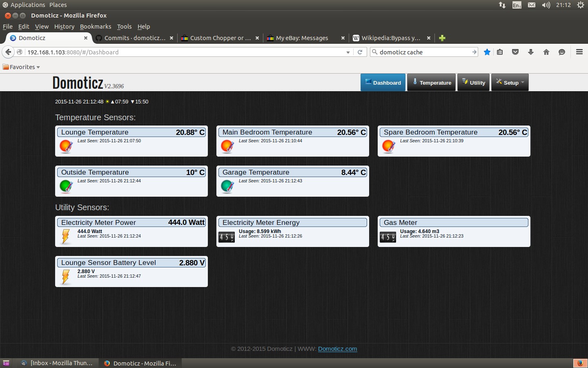The height and width of the screenshot is (368, 588).
Task: Click the Lounge Sensor Battery Level lightning icon
Action: (x=65, y=276)
